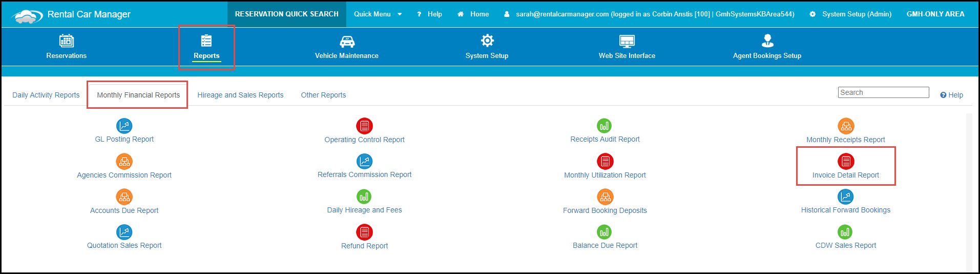Open the Refund Report link
Screen dimensions: 980x274
364,246
